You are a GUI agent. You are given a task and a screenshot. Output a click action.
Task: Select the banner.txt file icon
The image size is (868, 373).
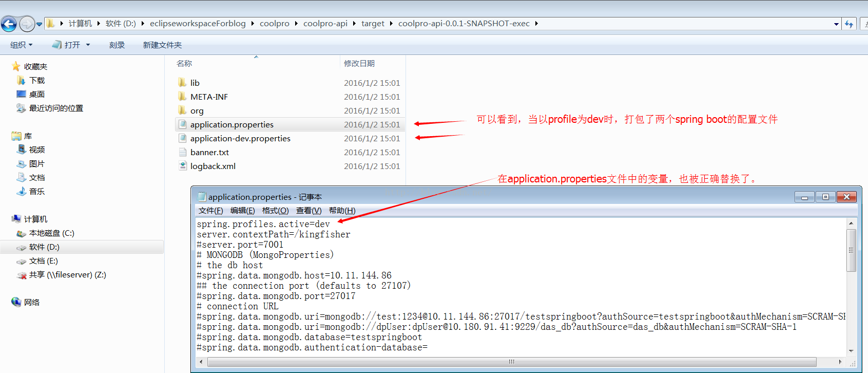tap(182, 152)
